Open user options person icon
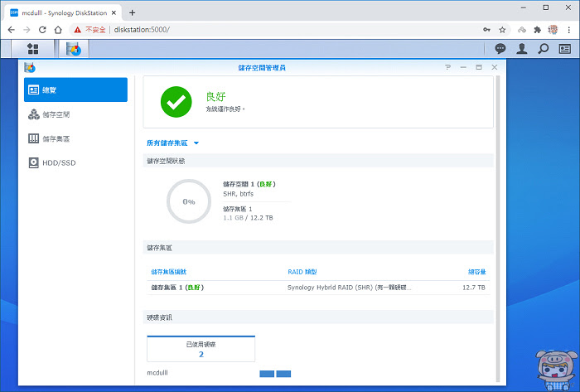The height and width of the screenshot is (392, 580). tap(521, 48)
